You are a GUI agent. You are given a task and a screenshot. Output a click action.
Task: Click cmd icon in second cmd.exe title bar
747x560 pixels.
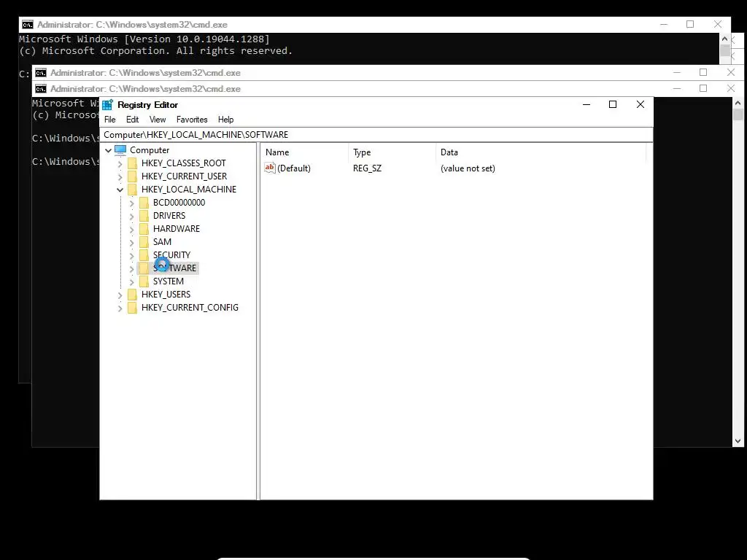point(41,73)
